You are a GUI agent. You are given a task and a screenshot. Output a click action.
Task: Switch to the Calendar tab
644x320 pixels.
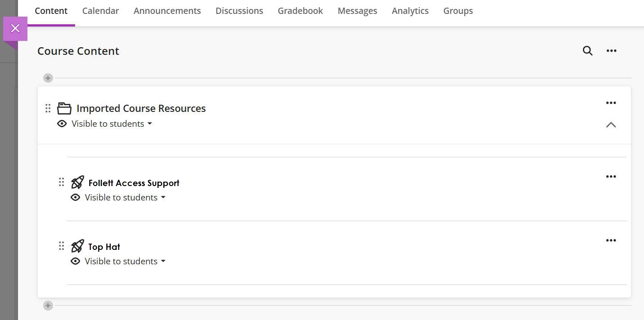[x=101, y=11]
